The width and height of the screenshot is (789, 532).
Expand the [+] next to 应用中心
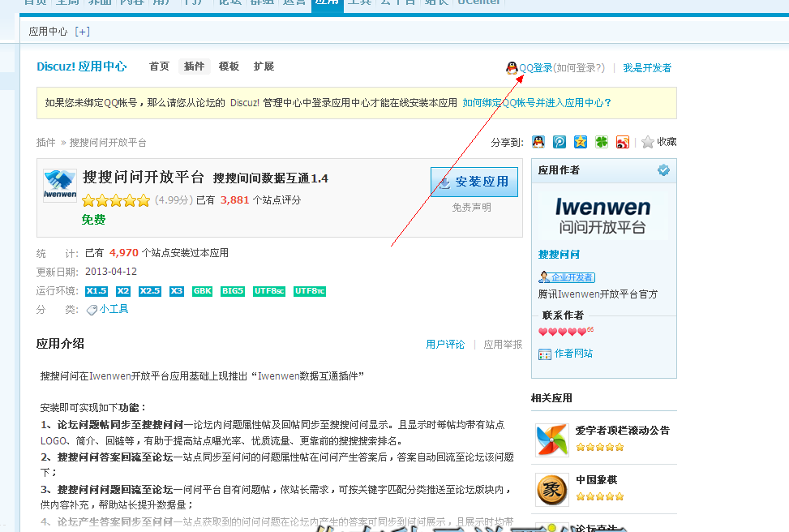pos(82,31)
